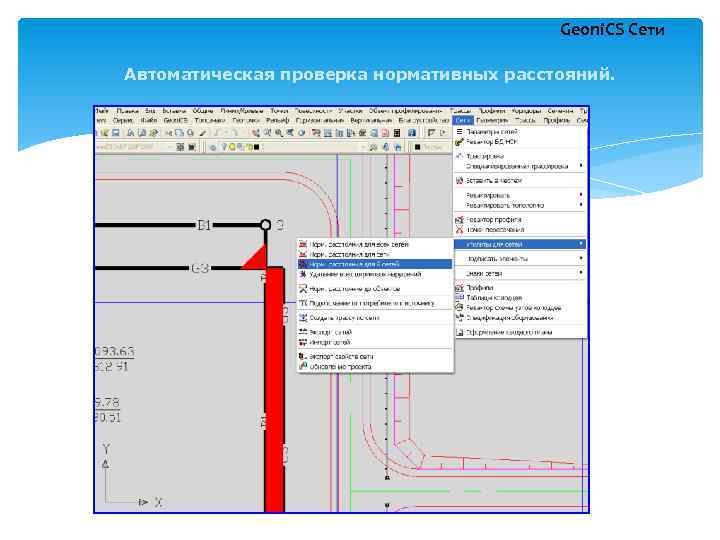Click the B1 pipe label in drawing

[x=204, y=225]
